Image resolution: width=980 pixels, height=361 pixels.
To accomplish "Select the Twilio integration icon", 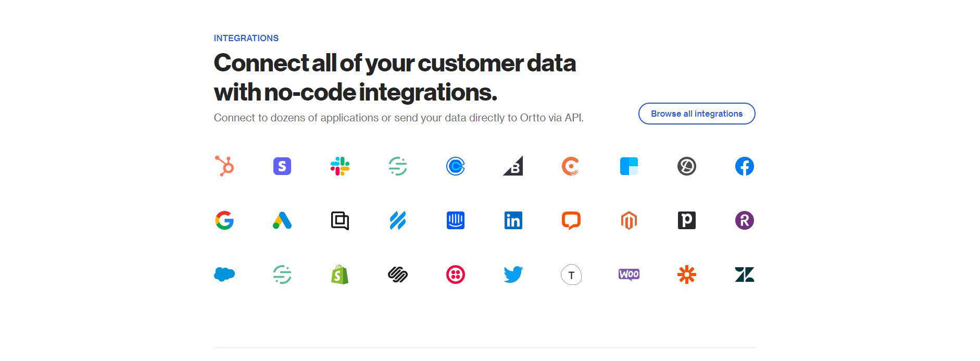I will [456, 275].
